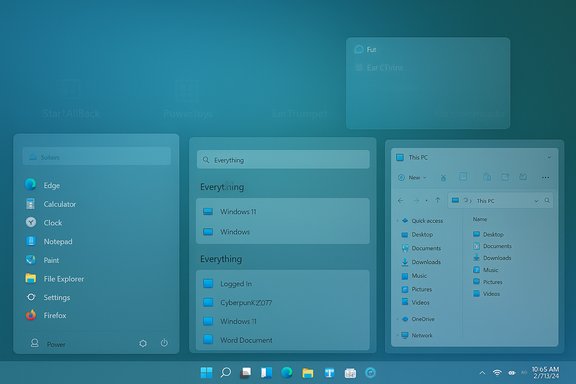This screenshot has height=384, width=576.
Task: Click the blue T app icon on the taskbar
Action: click(x=329, y=373)
